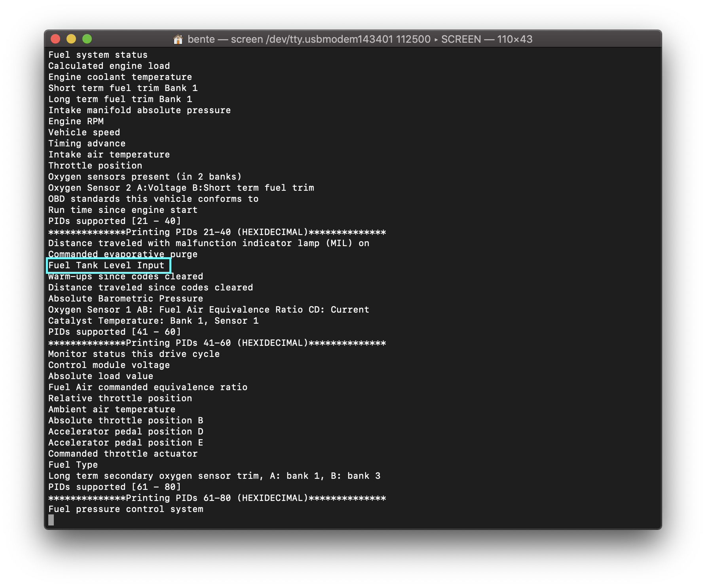Click 'Absolute throttle position B' line
The width and height of the screenshot is (706, 588).
click(x=125, y=421)
